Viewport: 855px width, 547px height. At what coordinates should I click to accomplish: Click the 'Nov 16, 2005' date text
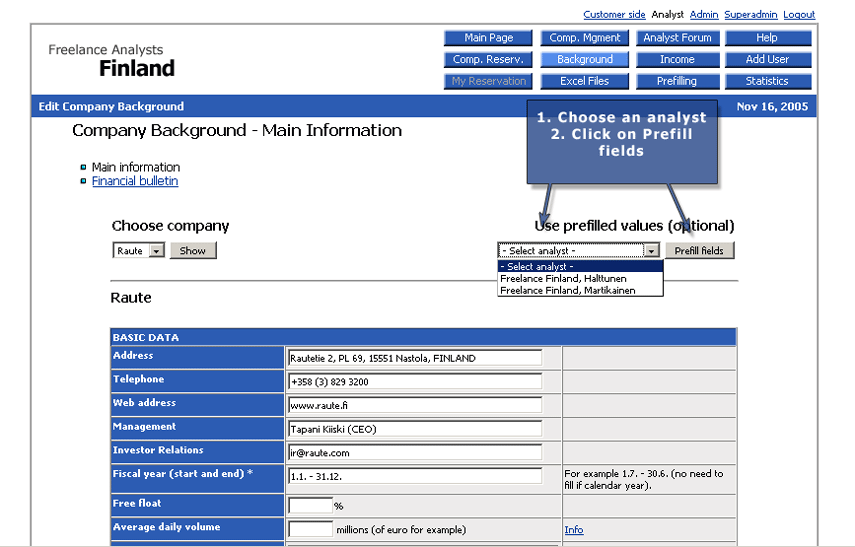point(772,106)
